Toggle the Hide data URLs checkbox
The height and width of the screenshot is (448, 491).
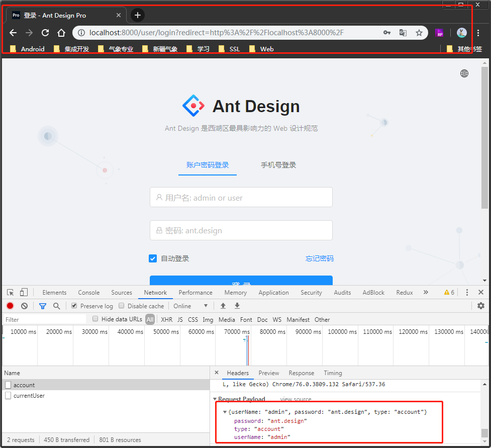95,319
